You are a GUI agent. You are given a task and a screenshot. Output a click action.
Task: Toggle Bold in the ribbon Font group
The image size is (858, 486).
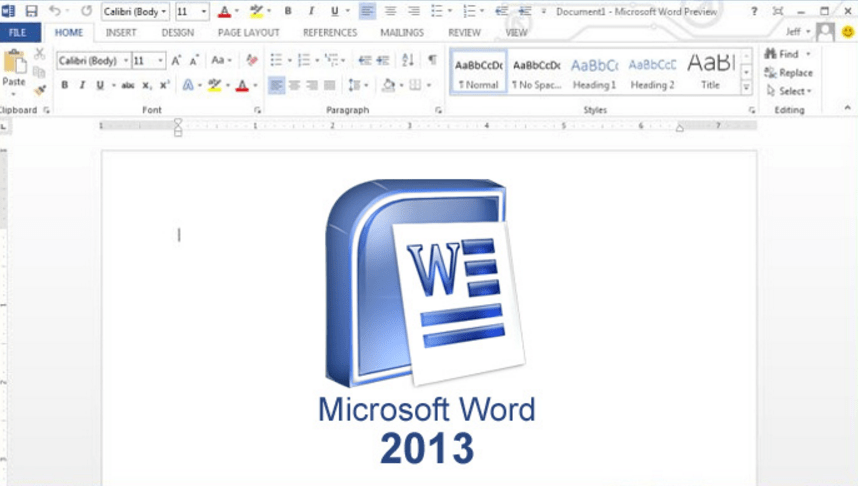[65, 86]
